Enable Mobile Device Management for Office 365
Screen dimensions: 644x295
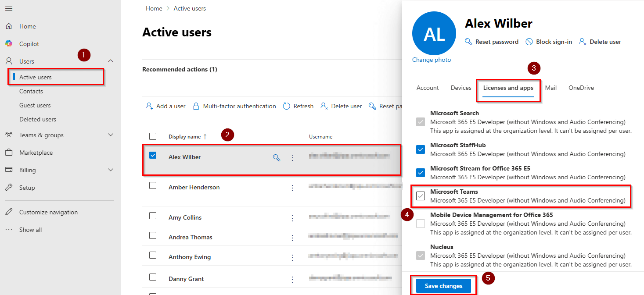(x=420, y=224)
